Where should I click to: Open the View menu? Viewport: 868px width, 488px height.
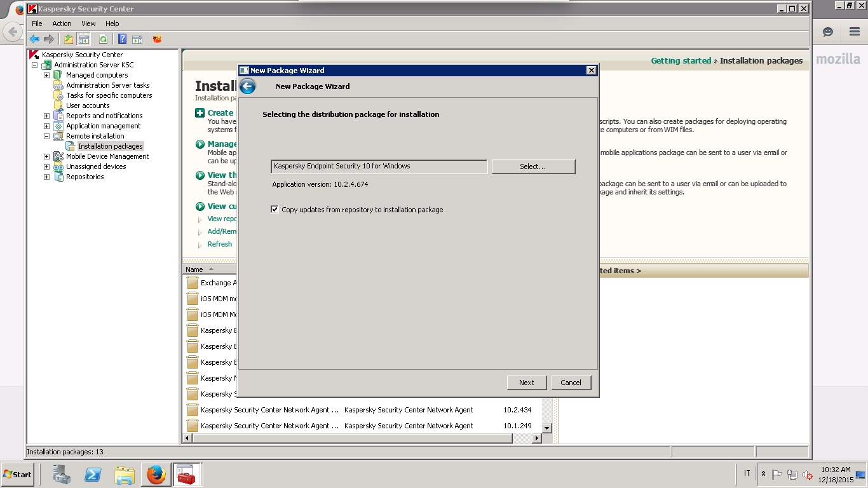click(88, 24)
